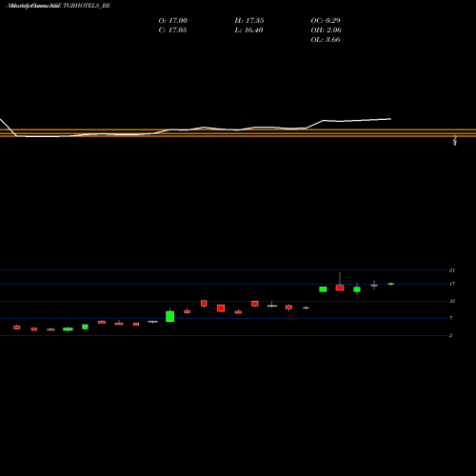
Task: Click the OL: 3.66 reading
Action: [x=326, y=40]
